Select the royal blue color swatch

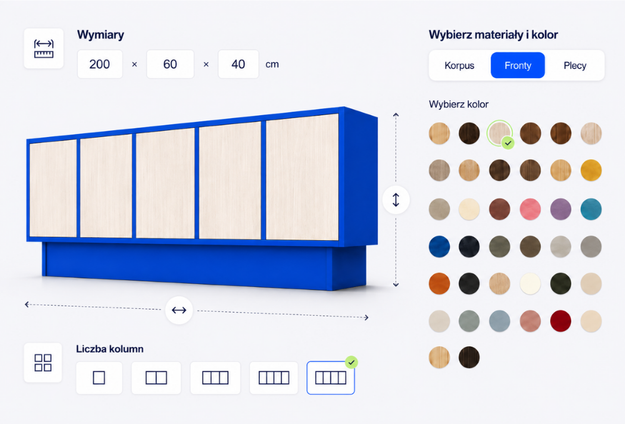coord(439,247)
